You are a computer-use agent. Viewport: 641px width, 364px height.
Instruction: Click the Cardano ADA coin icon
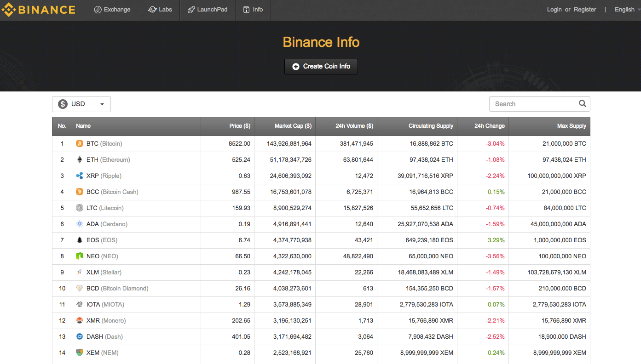coord(80,224)
